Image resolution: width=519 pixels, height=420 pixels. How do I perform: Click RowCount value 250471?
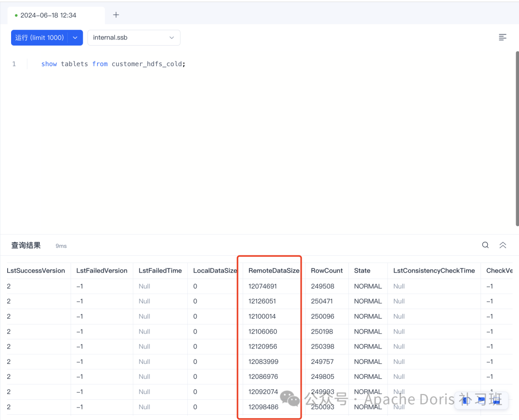tap(321, 301)
